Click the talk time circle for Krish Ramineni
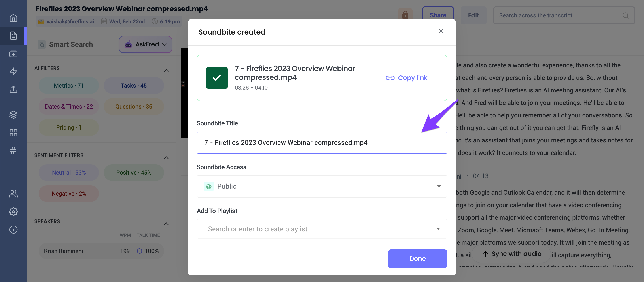Screen dimensions: 644x282 pyautogui.click(x=140, y=251)
